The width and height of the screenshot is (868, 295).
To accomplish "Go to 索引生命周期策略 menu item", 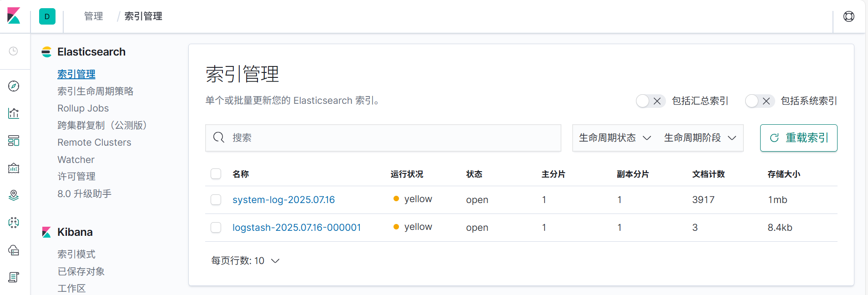I will 96,91.
